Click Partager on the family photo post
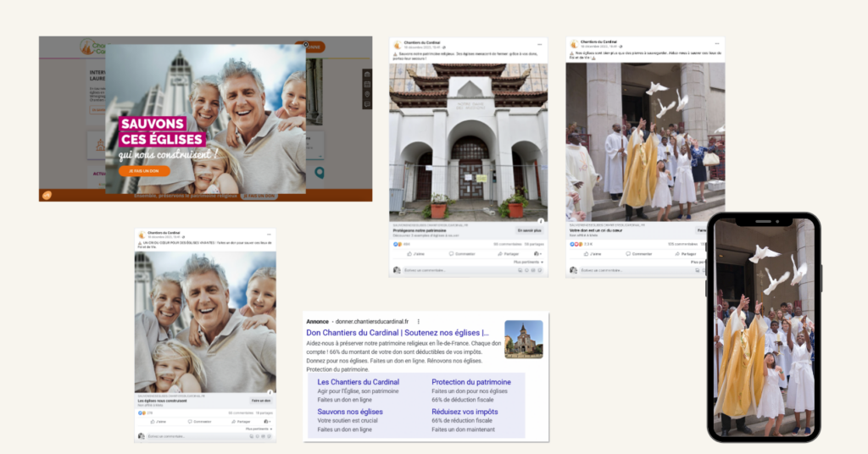Image resolution: width=868 pixels, height=454 pixels. pos(243,421)
